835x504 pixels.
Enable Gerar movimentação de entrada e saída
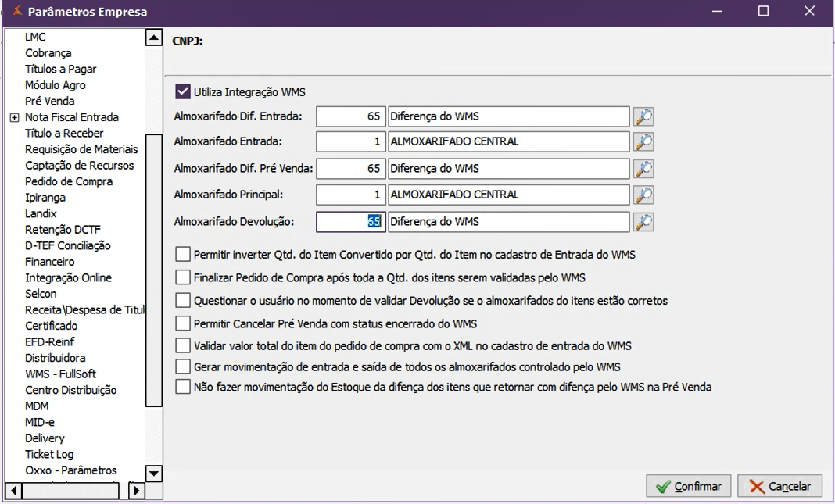pyautogui.click(x=183, y=366)
